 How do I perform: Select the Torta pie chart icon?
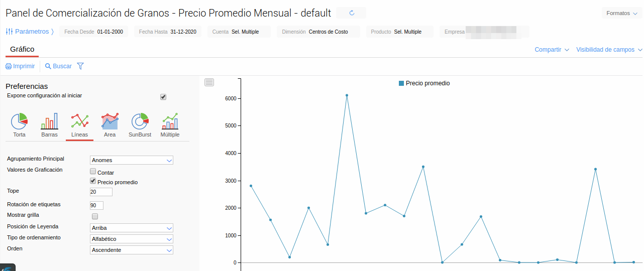[x=19, y=121]
